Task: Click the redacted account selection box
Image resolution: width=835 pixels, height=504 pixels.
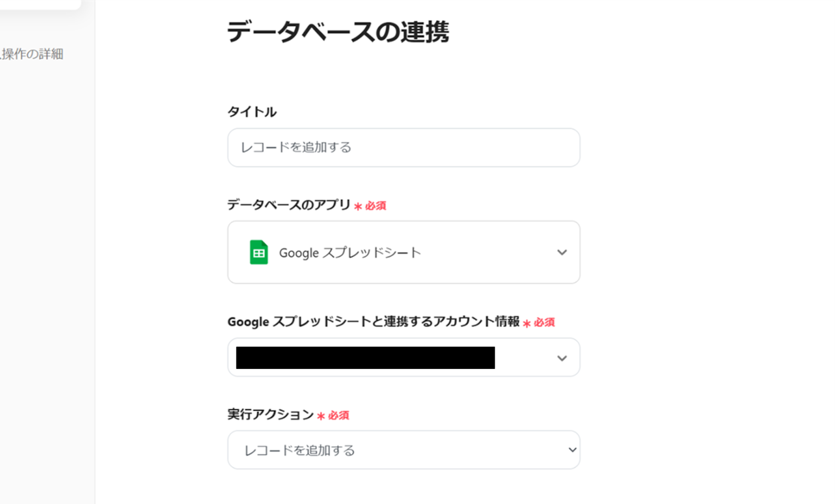Action: coord(365,358)
